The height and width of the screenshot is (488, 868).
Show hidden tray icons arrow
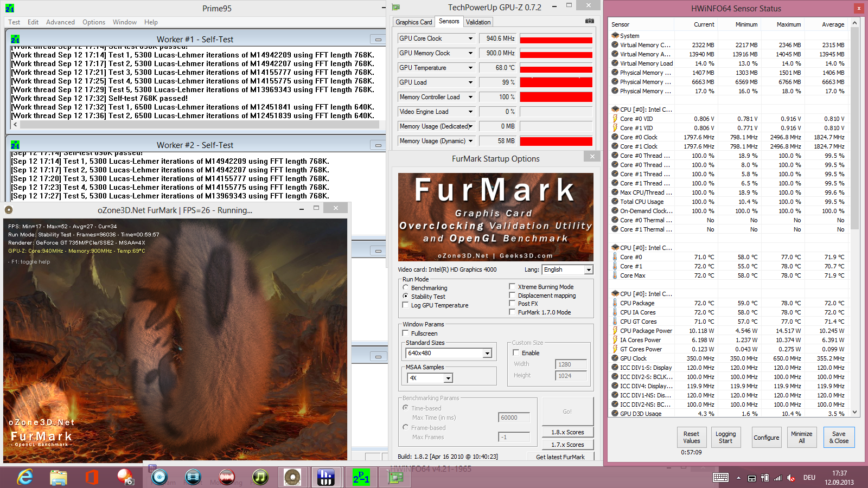738,478
